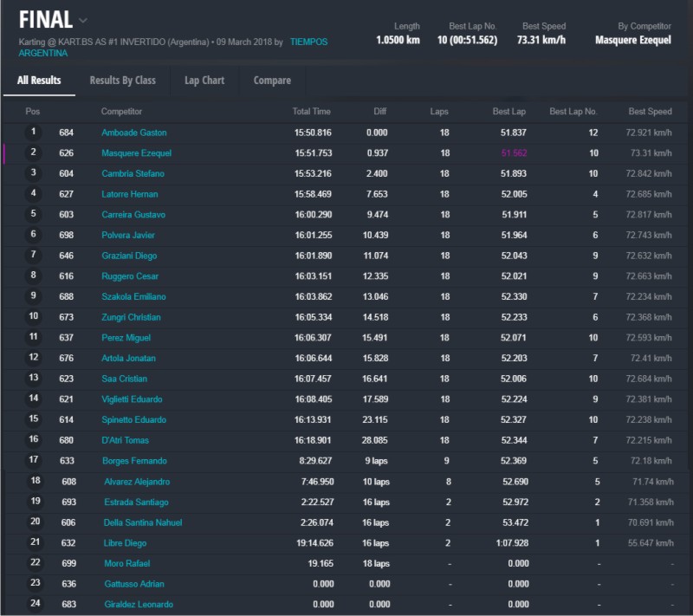Click the purple best lap time 51.562

pyautogui.click(x=513, y=153)
